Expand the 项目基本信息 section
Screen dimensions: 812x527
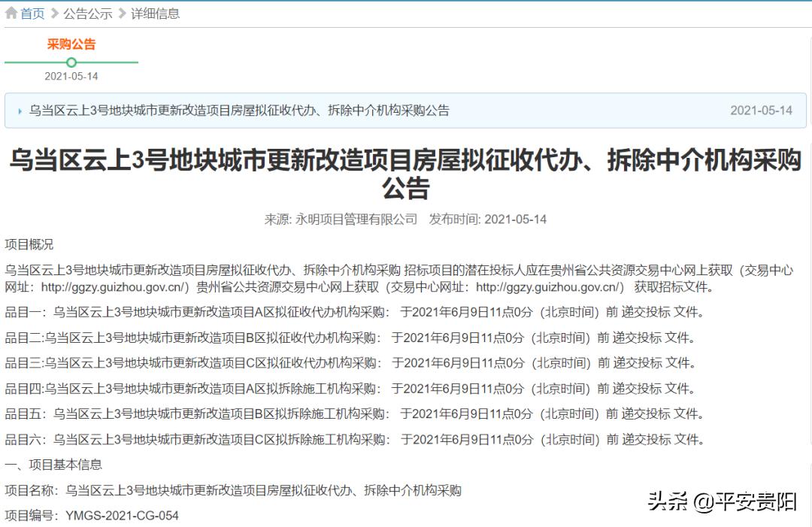point(53,465)
